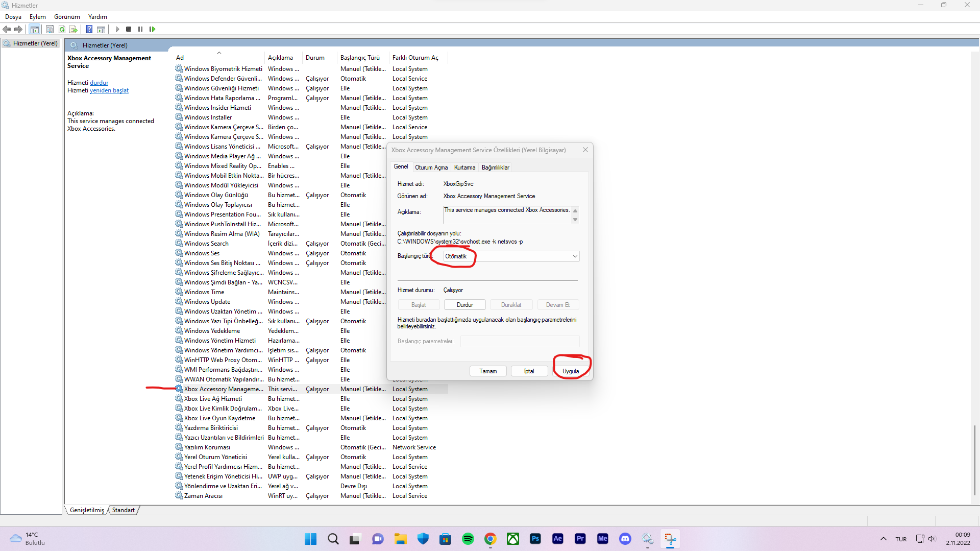Open the weather widget on the taskbar

[x=28, y=539]
